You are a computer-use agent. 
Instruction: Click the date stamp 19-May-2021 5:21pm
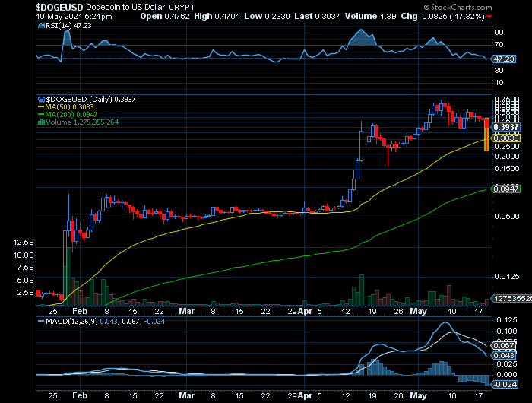[x=74, y=16]
